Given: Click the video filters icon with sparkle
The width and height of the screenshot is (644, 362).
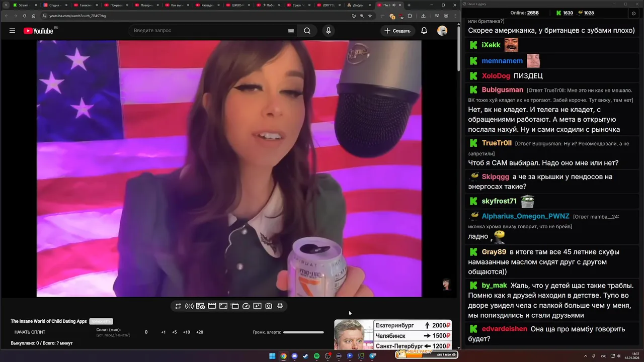Looking at the screenshot, I should (257, 306).
